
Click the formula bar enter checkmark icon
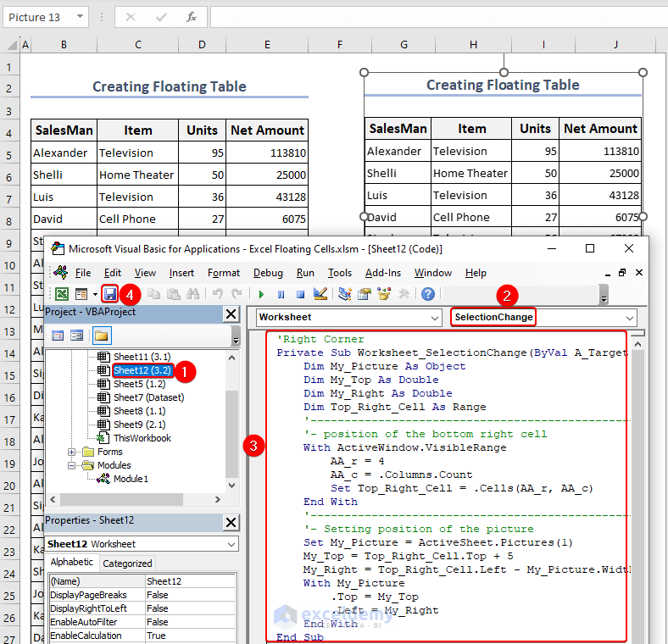point(161,18)
